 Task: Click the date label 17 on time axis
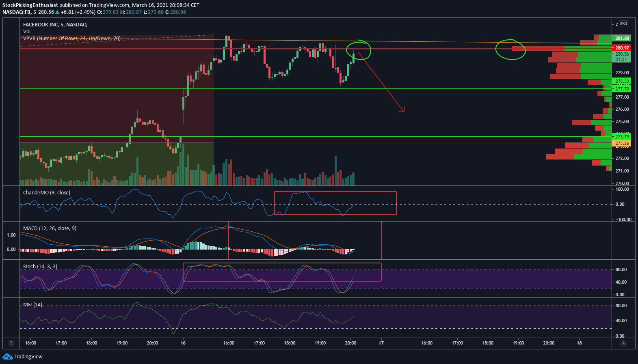tap(381, 343)
